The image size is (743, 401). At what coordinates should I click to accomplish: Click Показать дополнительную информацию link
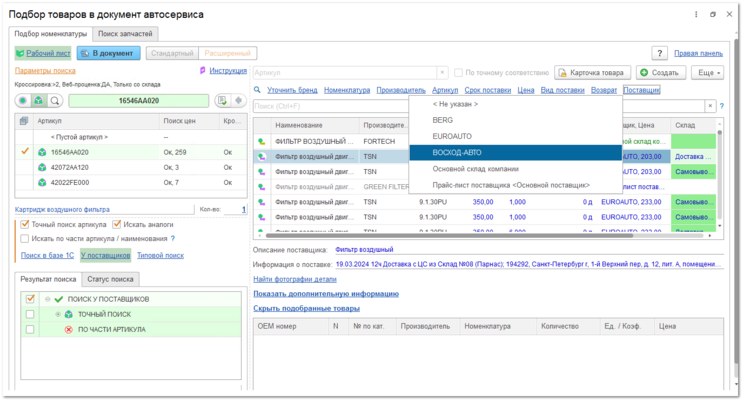tap(326, 294)
